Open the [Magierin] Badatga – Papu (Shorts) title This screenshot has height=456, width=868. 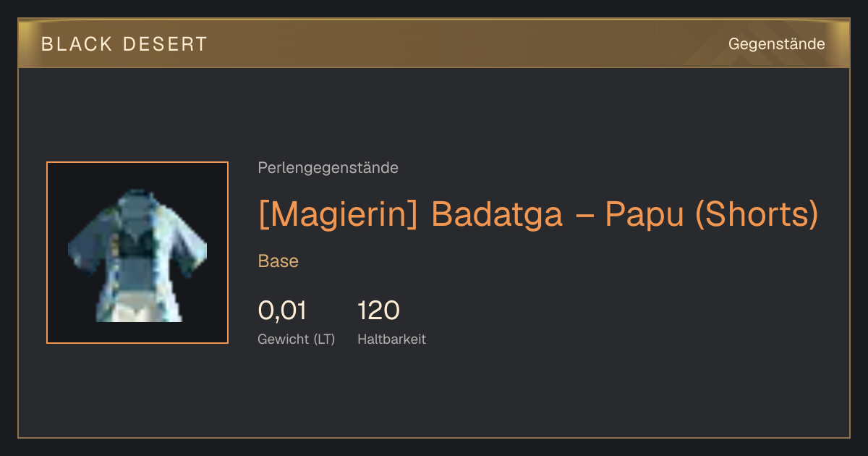538,214
